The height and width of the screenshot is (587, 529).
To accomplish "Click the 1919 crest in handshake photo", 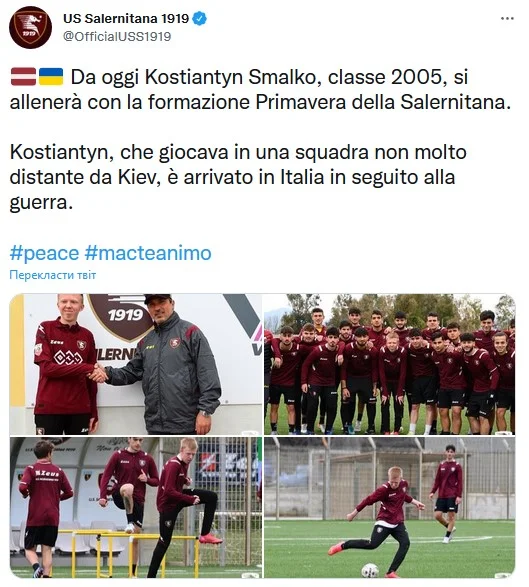I will pyautogui.click(x=121, y=316).
